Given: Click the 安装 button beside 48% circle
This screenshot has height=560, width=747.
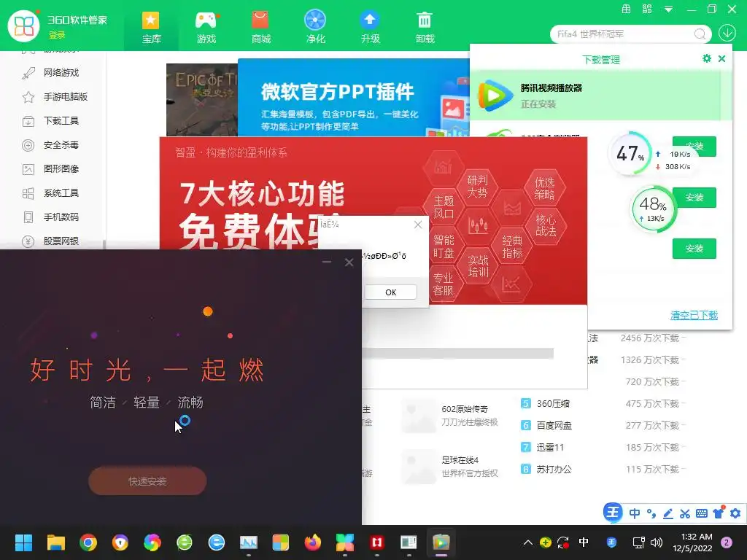Looking at the screenshot, I should [694, 198].
